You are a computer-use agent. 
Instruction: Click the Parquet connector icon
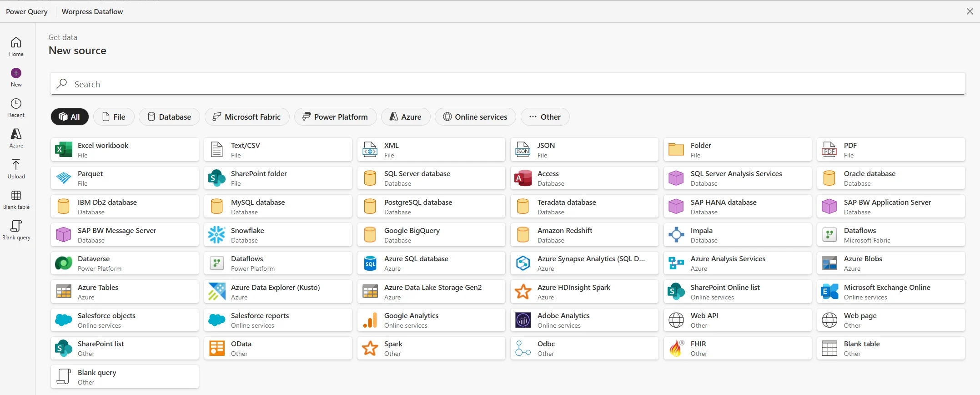(x=64, y=178)
